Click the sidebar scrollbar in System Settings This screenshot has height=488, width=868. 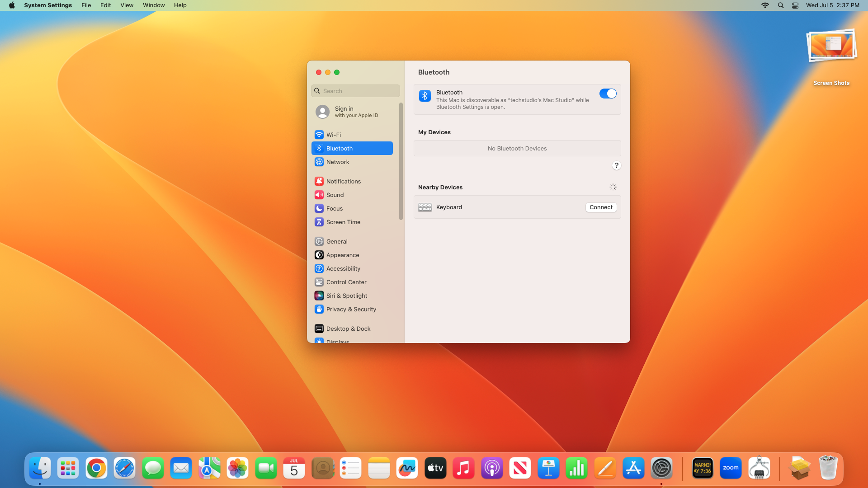coord(401,161)
